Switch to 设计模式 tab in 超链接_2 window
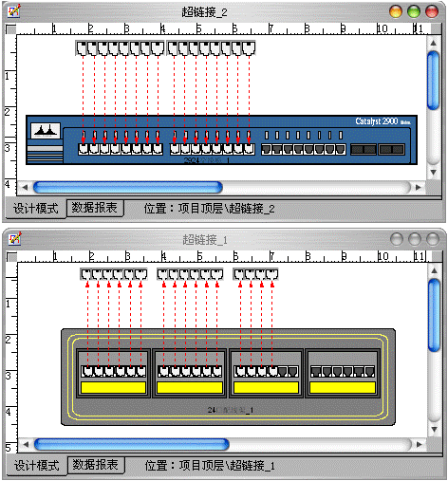 coord(35,209)
